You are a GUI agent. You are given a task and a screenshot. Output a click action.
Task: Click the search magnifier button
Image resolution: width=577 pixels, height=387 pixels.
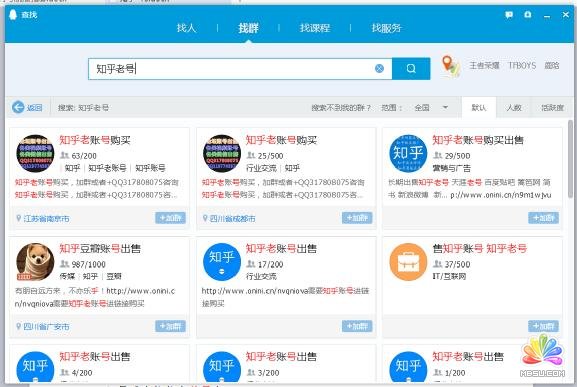point(411,68)
